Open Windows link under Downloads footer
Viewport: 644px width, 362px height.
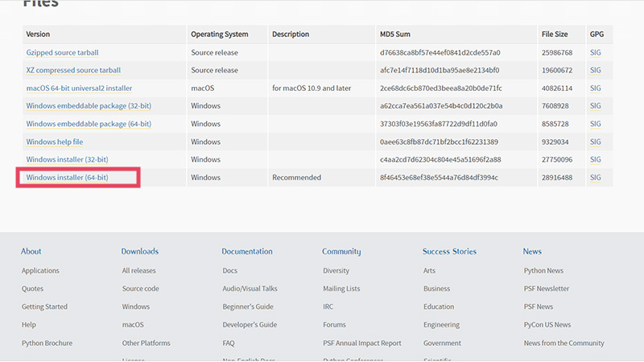pos(135,306)
